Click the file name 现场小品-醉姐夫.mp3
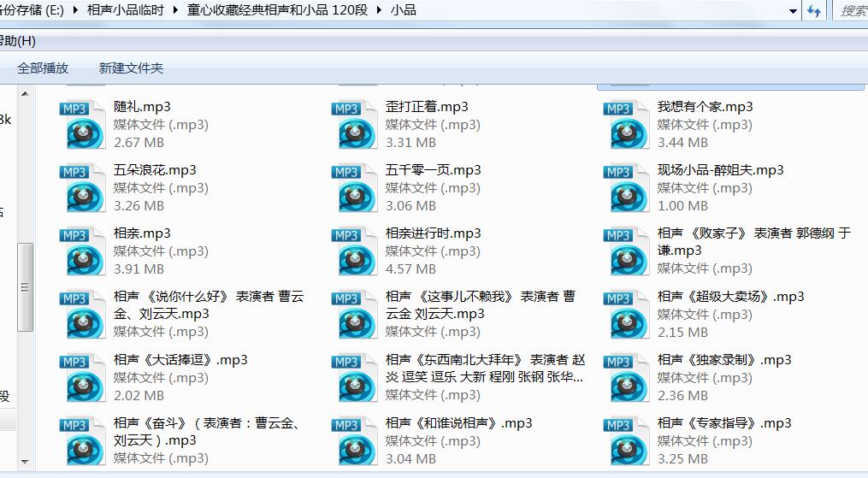 point(721,170)
